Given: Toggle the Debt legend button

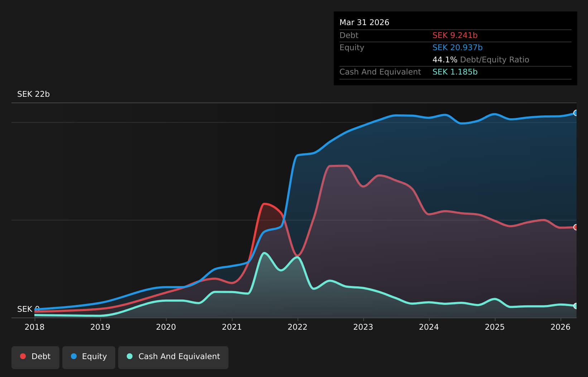Looking at the screenshot, I should [x=35, y=357].
